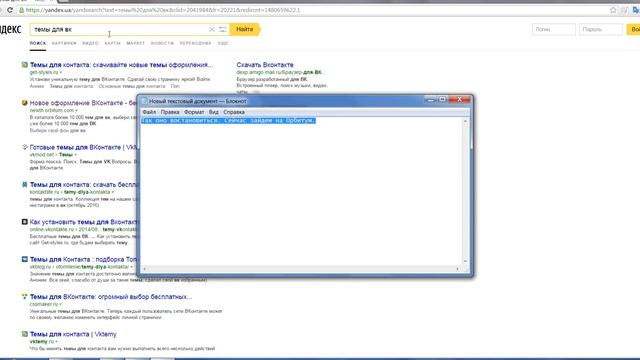Image resolution: width=640 pixels, height=360 pixels.
Task: Open the Ещё more-services tab
Action: point(223,43)
